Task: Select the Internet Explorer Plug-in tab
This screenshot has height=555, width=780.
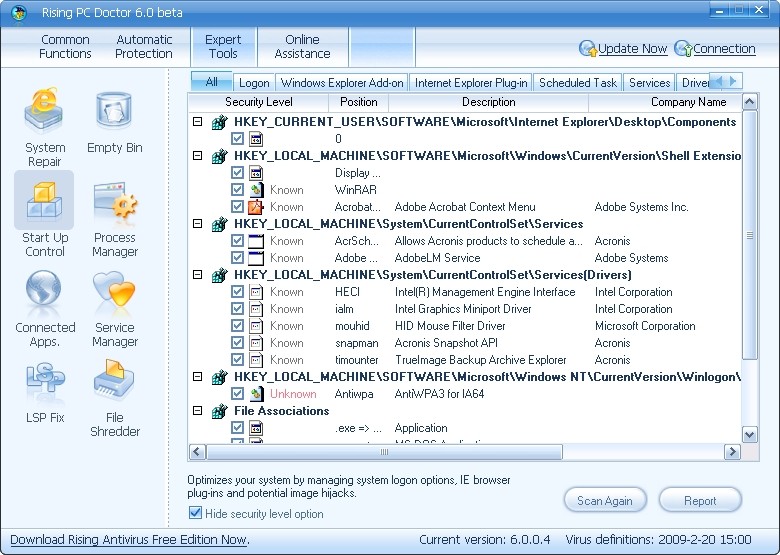Action: (471, 83)
